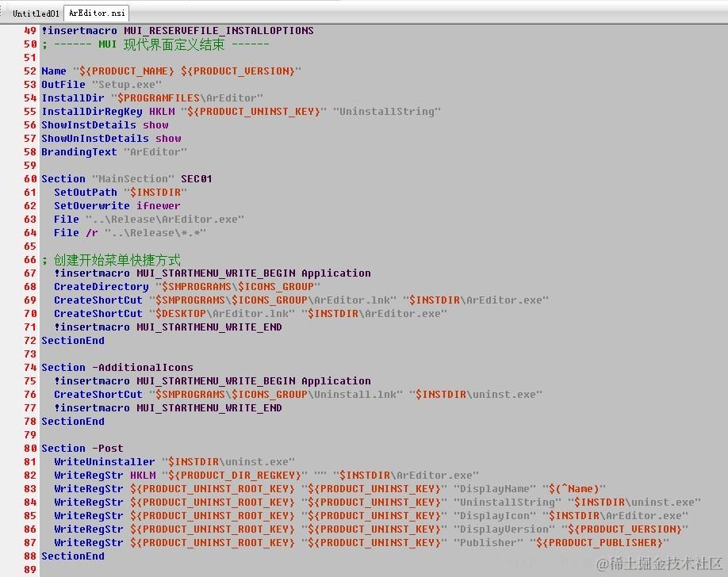Click "..\Release\ArEditor.exe" string
728x577 pixels.
point(165,219)
